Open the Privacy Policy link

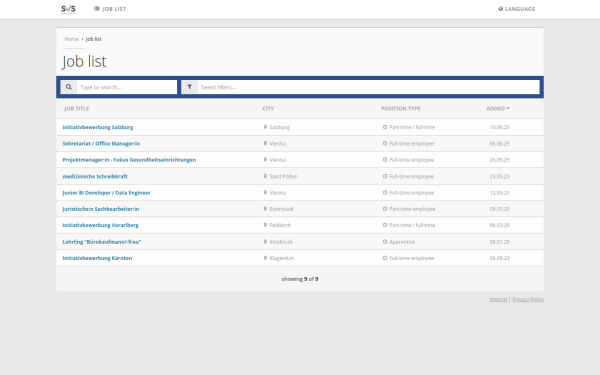(528, 299)
